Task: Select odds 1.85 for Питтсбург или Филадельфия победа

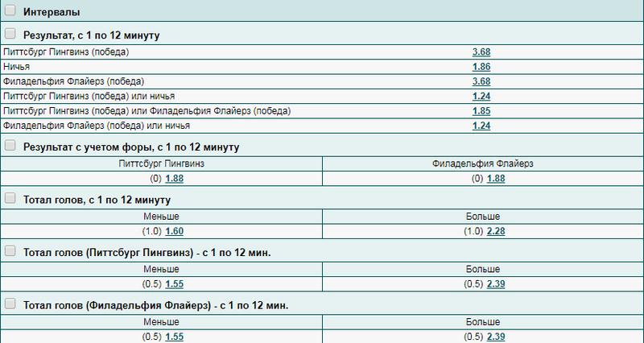Action: (481, 111)
